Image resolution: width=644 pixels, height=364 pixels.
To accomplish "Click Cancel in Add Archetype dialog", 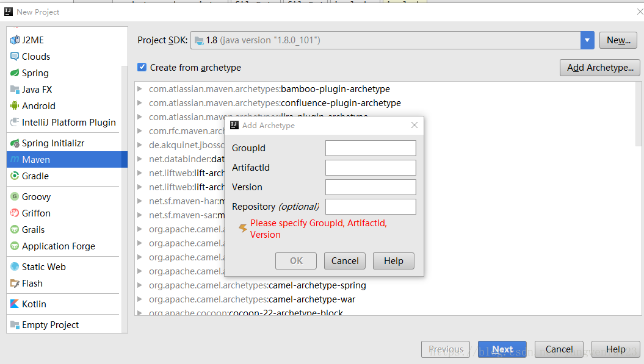I will (x=345, y=261).
